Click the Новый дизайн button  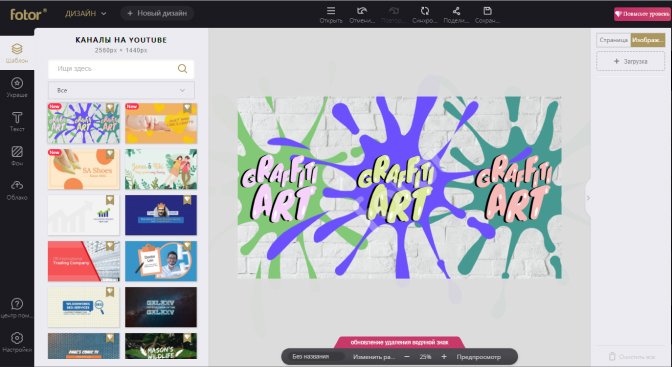click(x=157, y=13)
